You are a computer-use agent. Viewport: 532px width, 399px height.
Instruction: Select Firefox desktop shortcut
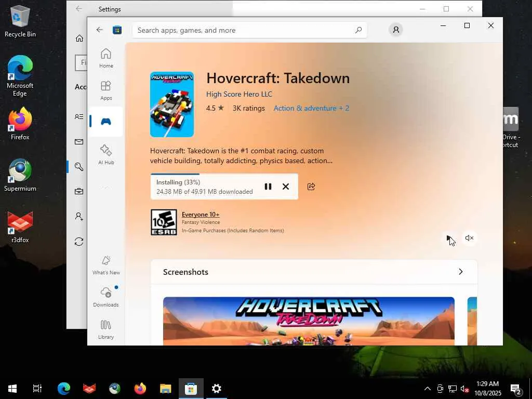(x=20, y=124)
